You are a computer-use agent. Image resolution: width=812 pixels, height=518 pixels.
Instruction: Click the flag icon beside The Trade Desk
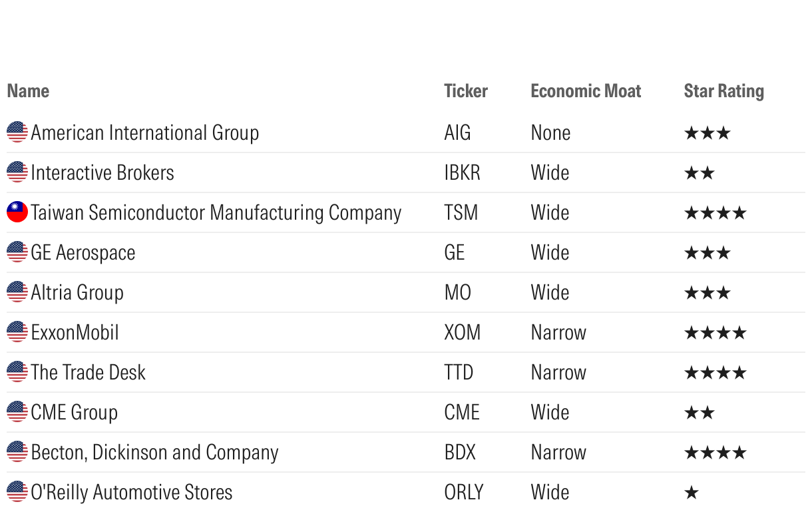[17, 372]
